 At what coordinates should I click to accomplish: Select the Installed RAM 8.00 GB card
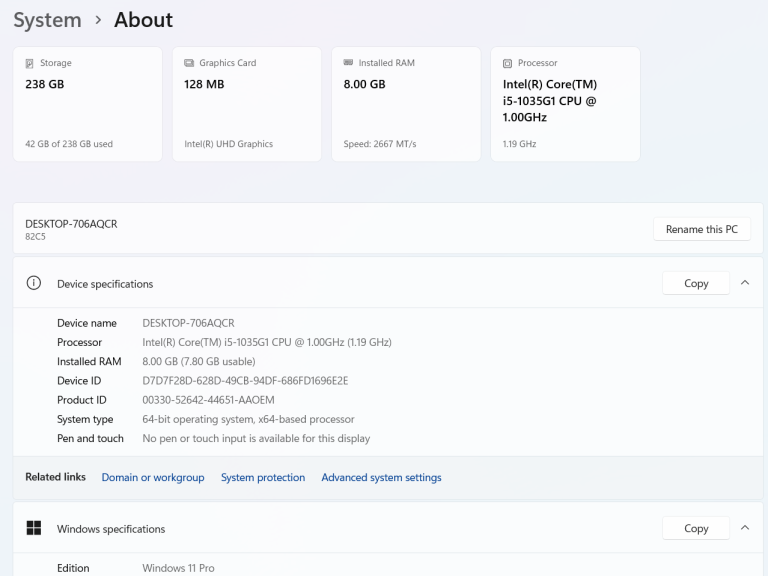pos(406,104)
